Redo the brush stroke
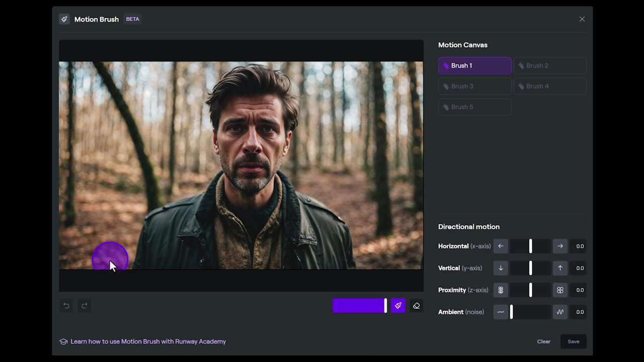Viewport: 644px width, 362px height. click(x=85, y=306)
